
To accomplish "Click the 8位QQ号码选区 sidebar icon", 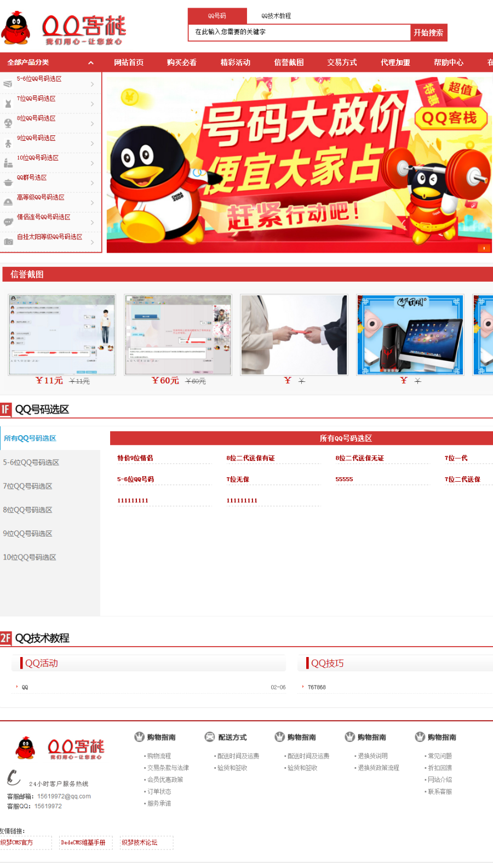I will 8,123.
